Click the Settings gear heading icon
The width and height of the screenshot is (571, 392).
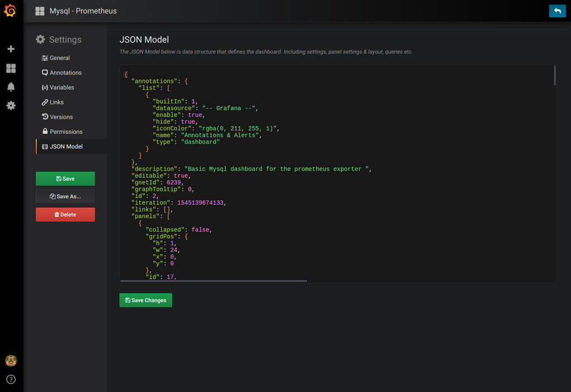pyautogui.click(x=40, y=40)
